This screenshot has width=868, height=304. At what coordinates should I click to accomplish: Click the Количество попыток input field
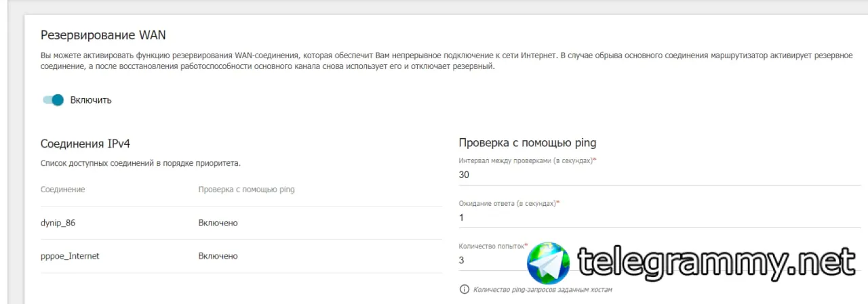660,260
